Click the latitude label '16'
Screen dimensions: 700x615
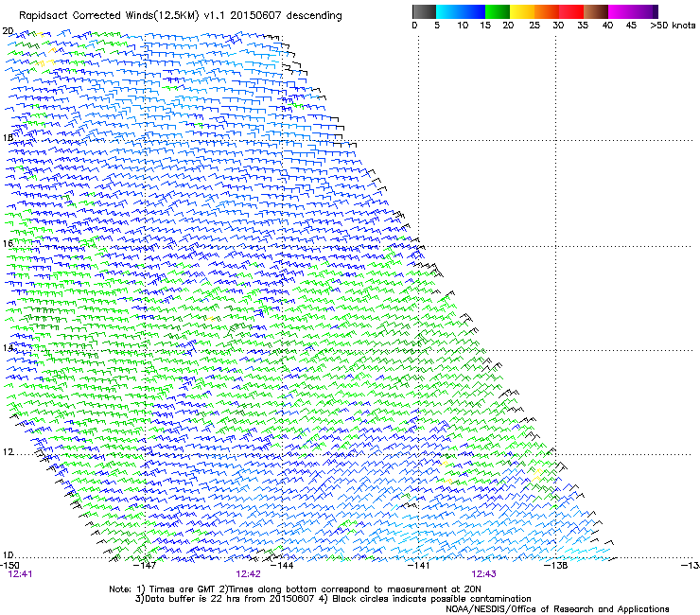(8, 243)
